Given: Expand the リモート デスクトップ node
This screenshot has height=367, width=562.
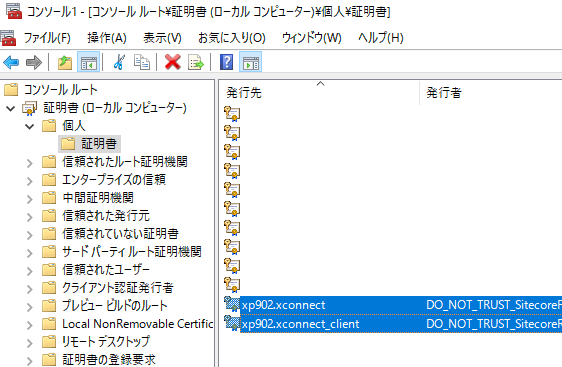Looking at the screenshot, I should pyautogui.click(x=30, y=343).
